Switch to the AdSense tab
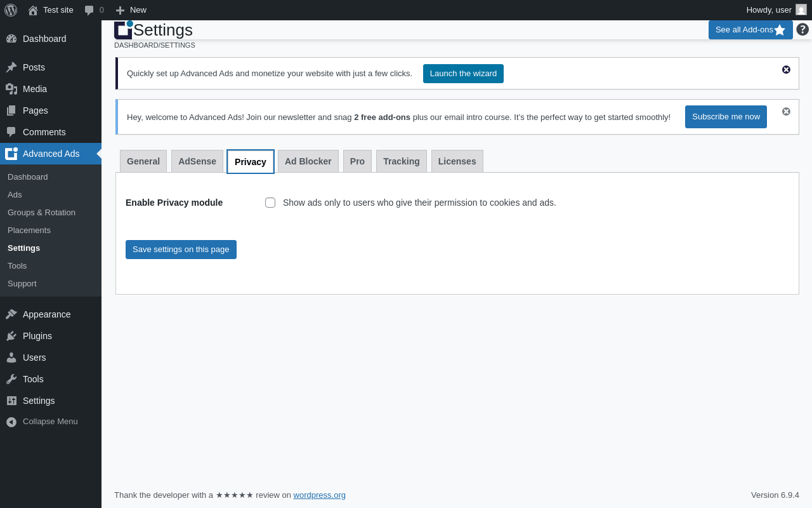Viewport: 812px width, 508px height. (x=197, y=161)
